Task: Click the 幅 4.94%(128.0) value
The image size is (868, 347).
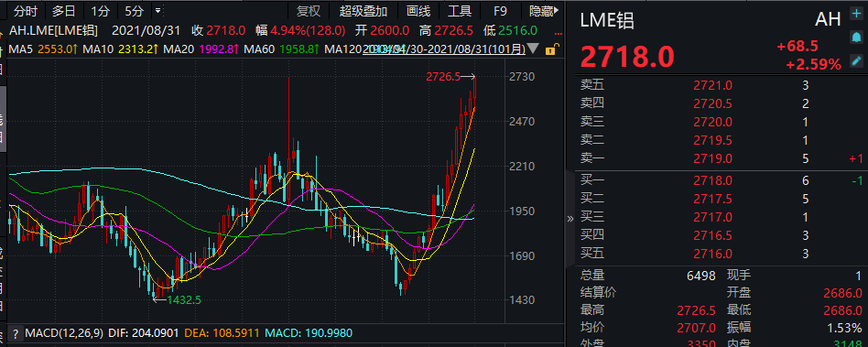Action: coord(301,30)
